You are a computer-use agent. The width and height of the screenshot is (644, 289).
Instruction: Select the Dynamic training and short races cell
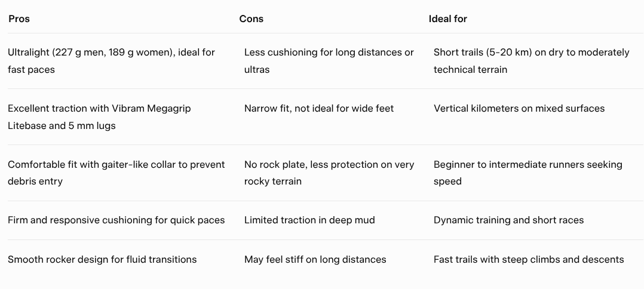click(x=508, y=220)
